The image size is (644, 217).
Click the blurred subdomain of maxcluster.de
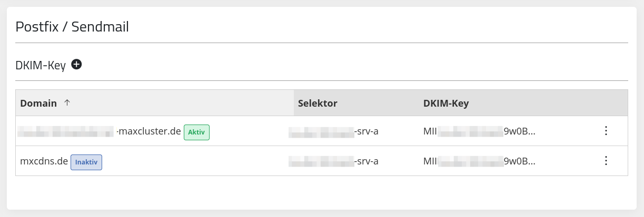(x=66, y=131)
